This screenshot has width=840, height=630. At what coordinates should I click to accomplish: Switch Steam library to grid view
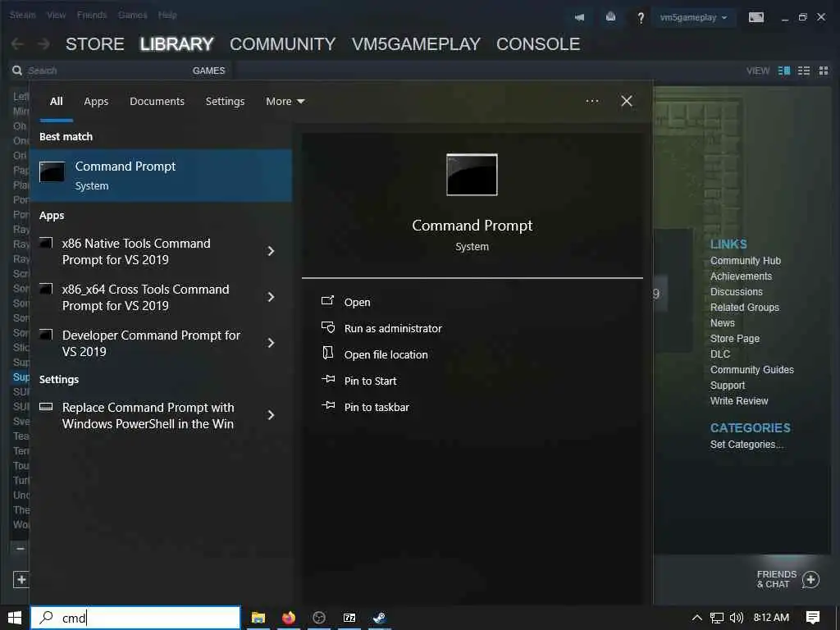[x=824, y=71]
